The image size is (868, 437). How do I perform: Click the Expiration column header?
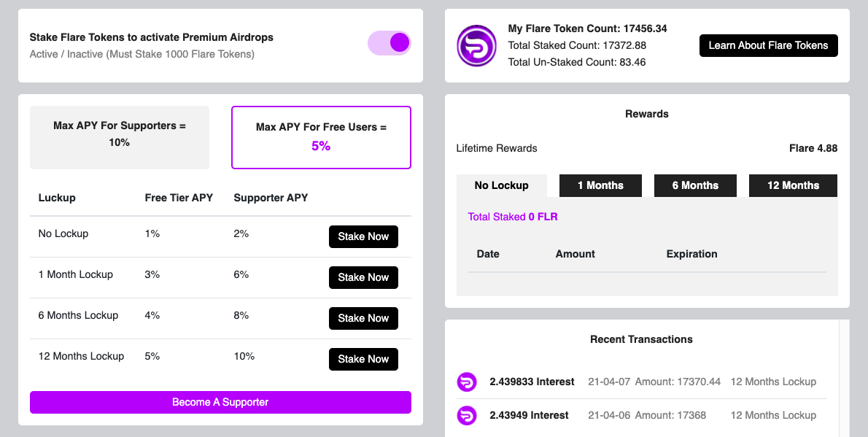[x=691, y=254]
